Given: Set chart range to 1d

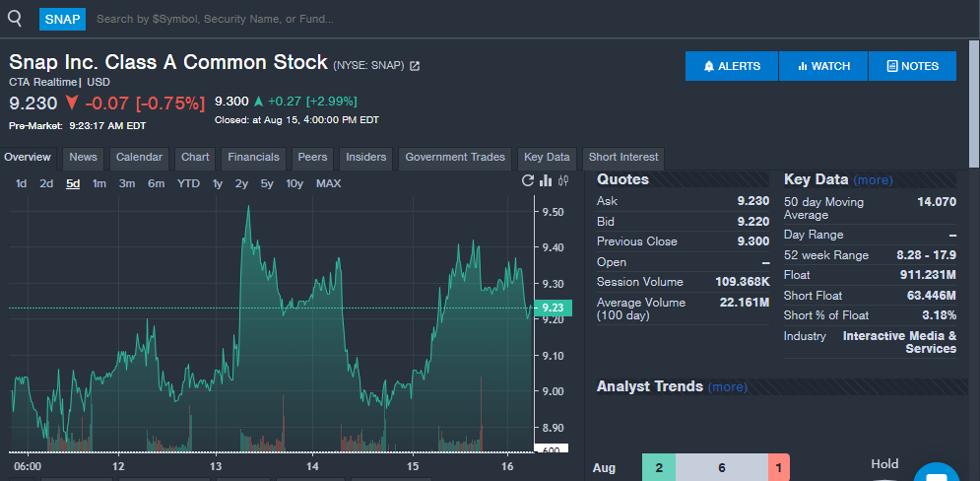Looking at the screenshot, I should (22, 184).
